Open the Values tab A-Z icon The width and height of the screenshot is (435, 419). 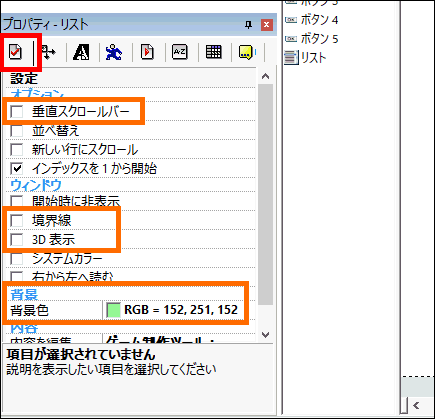point(180,52)
